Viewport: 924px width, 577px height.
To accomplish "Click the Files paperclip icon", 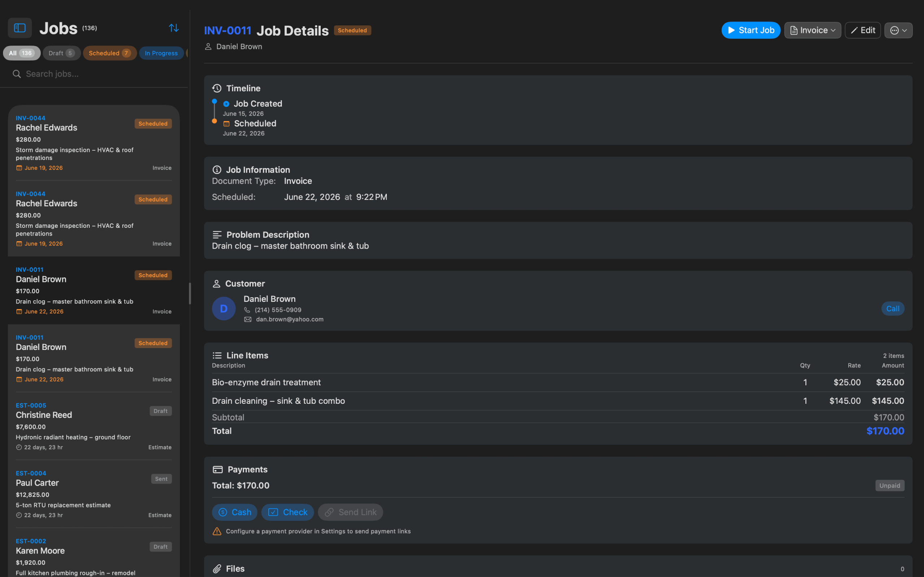I will (x=217, y=569).
